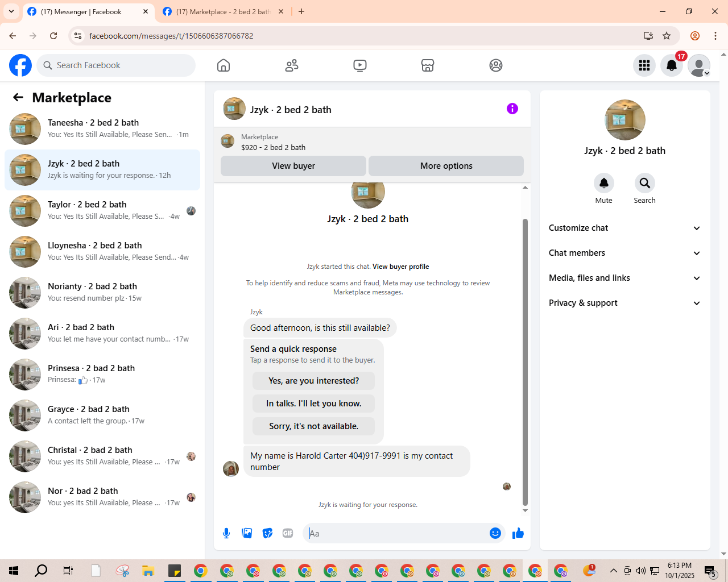Expand the Privacy & support section
Viewport: 728px width, 582px height.
(x=624, y=303)
